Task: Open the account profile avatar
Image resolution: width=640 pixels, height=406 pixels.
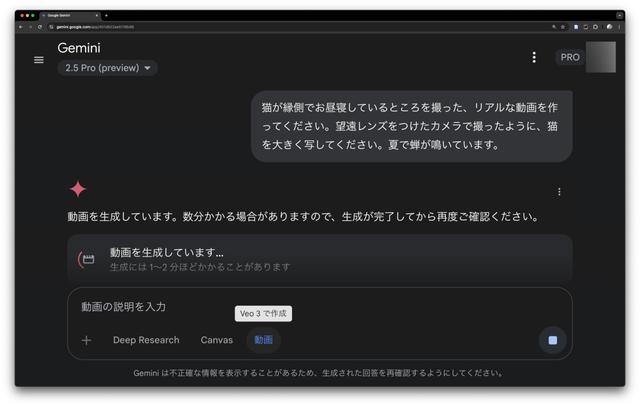Action: (x=601, y=57)
